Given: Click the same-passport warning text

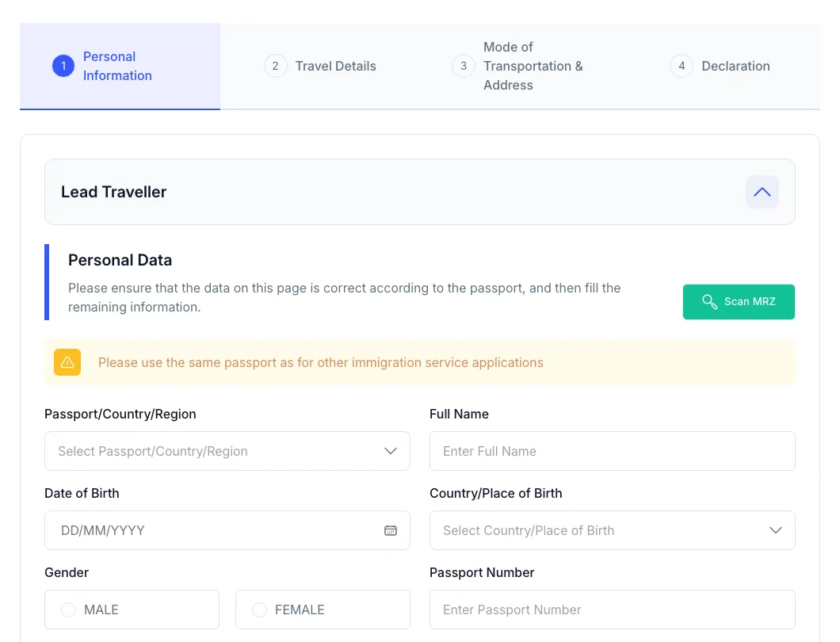Looking at the screenshot, I should [320, 363].
